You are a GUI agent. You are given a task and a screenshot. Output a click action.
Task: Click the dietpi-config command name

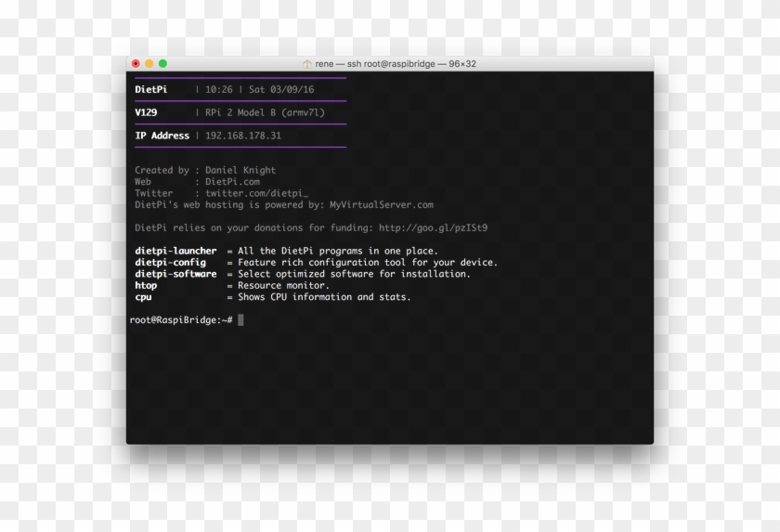coord(170,263)
